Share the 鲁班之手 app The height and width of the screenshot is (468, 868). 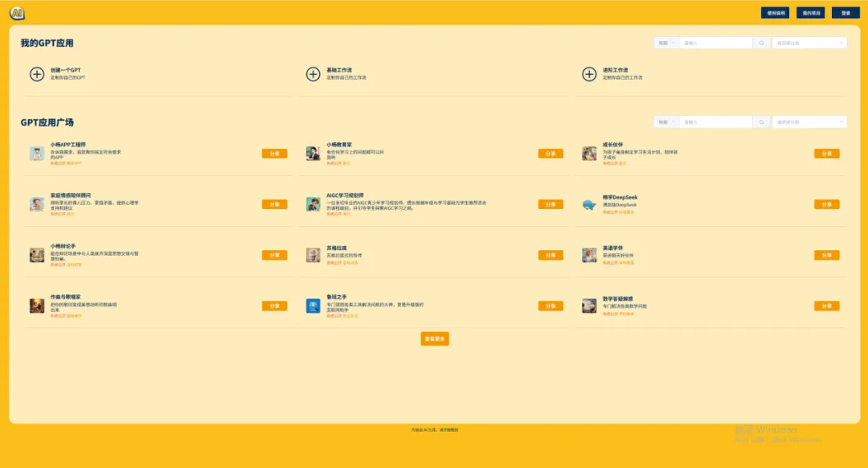click(551, 306)
